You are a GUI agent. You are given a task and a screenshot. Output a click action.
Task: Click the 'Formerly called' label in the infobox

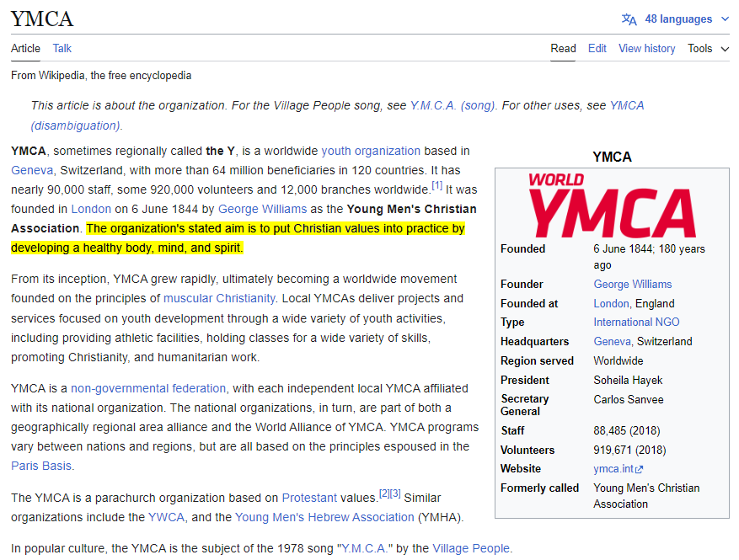coord(539,488)
